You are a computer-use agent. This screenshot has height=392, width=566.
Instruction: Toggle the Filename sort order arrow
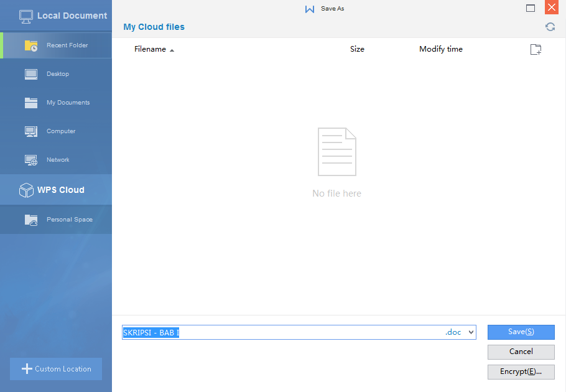pos(172,50)
